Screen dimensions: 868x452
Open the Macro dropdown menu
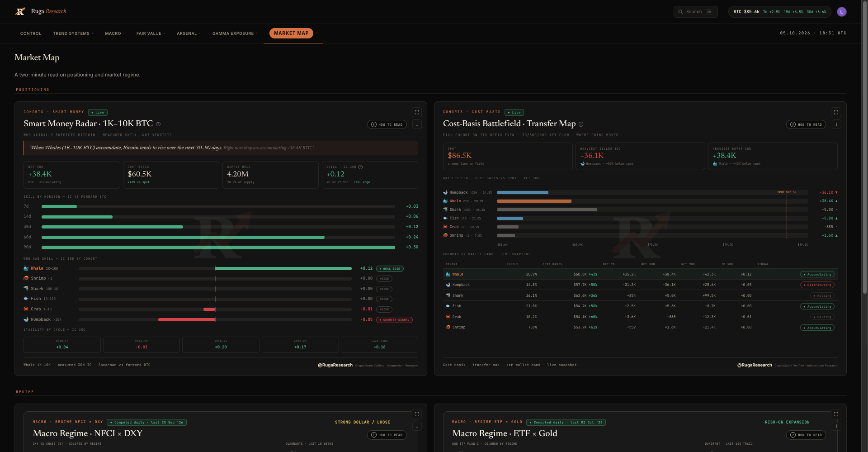(115, 33)
